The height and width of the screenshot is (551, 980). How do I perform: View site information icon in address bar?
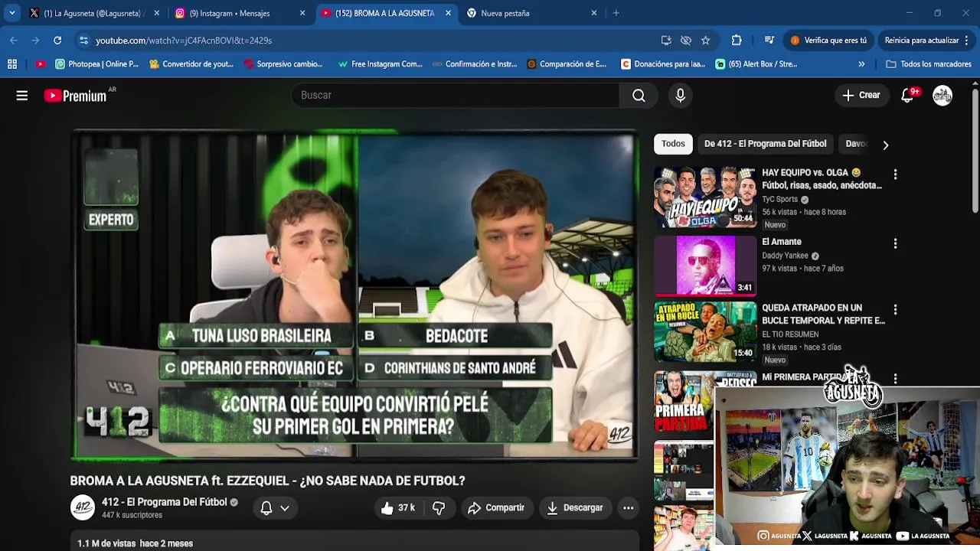[83, 41]
